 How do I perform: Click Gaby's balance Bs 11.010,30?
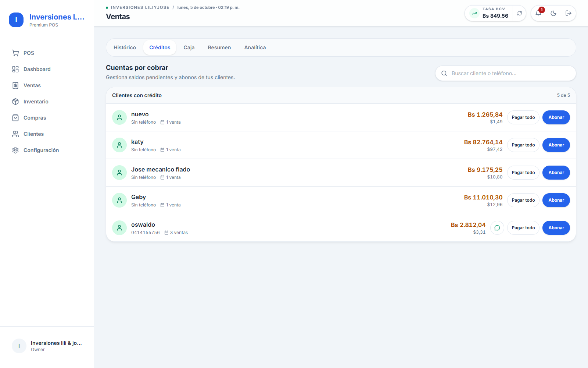[483, 197]
